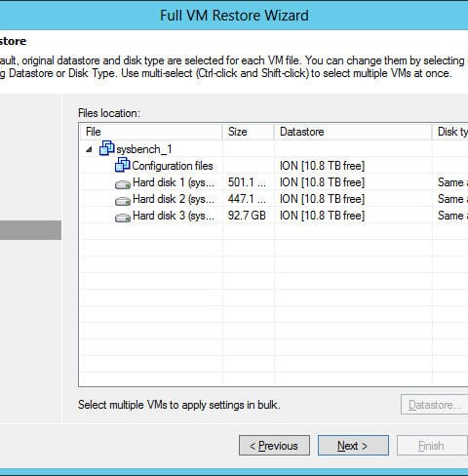Proceed with the Next button
This screenshot has width=468, height=476.
pyautogui.click(x=353, y=446)
